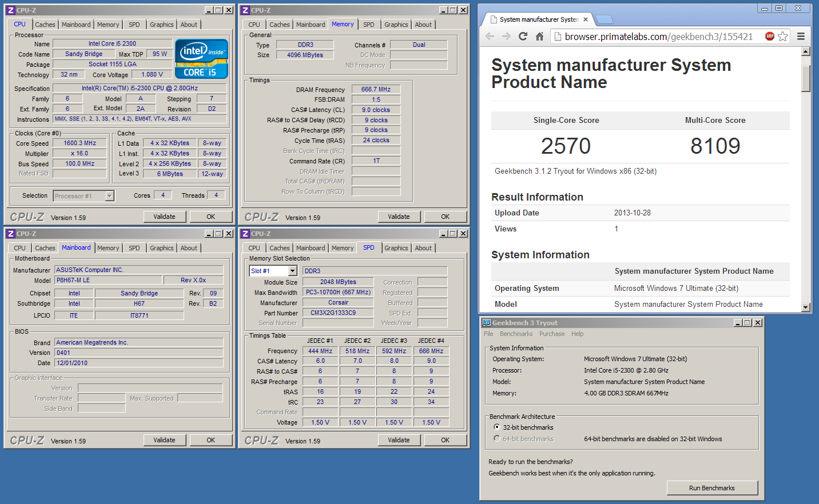The width and height of the screenshot is (819, 504).
Task: Open the Geekbench Help menu
Action: [x=578, y=334]
